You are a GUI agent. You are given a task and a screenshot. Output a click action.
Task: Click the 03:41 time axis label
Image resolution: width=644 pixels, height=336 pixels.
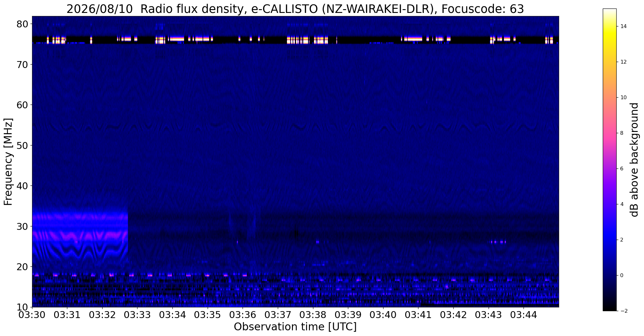tap(418, 315)
